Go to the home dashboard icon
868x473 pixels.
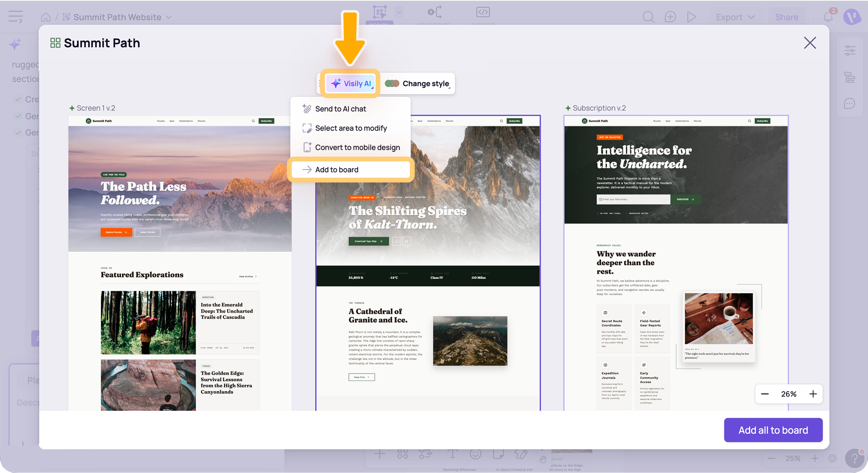(46, 17)
